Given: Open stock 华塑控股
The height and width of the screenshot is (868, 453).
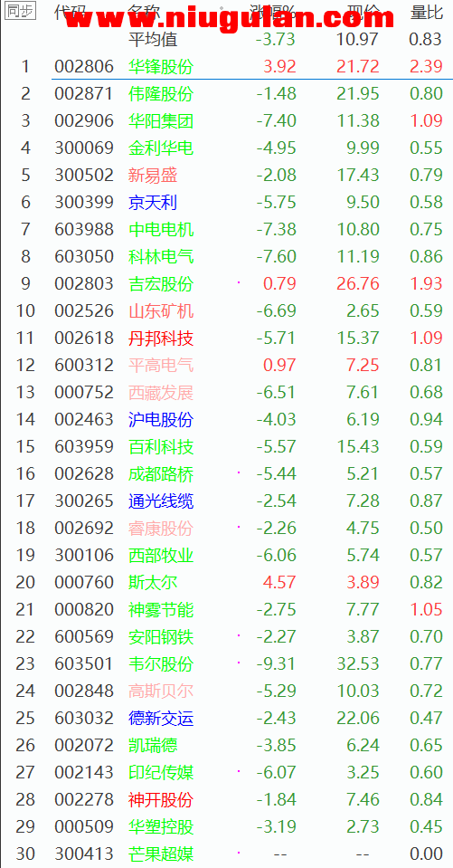Looking at the screenshot, I should pyautogui.click(x=161, y=827).
